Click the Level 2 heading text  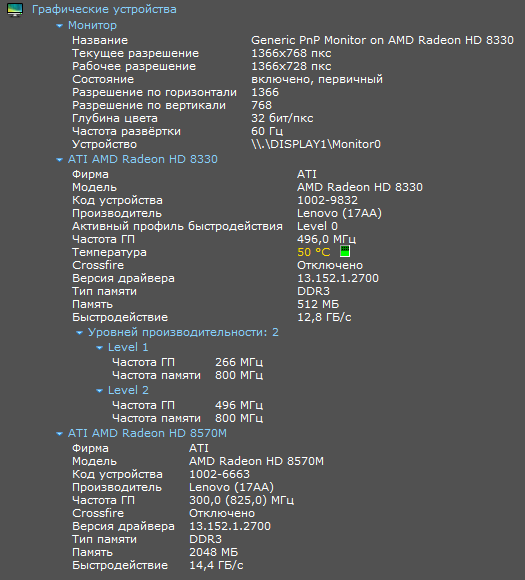128,390
